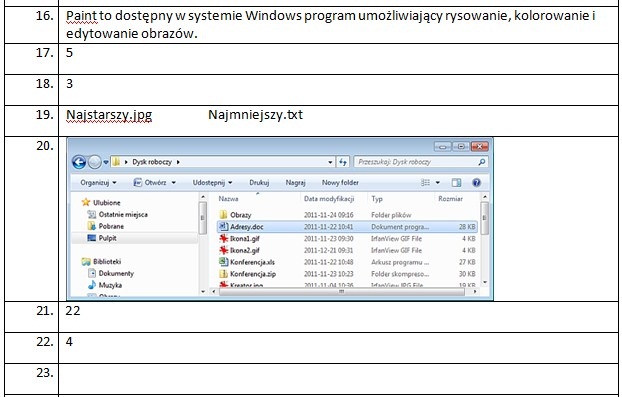Expand the arrow after Dysk roboczy breadcrumb

click(x=178, y=162)
